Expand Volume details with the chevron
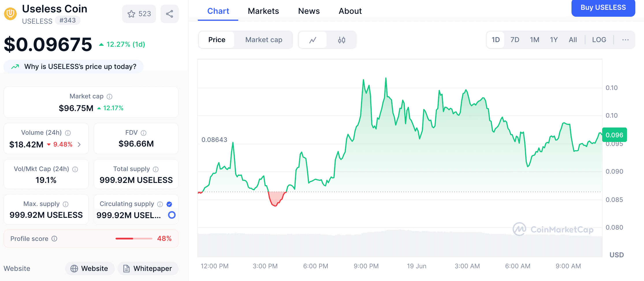Screen dimensions: 644x281 point(79,145)
